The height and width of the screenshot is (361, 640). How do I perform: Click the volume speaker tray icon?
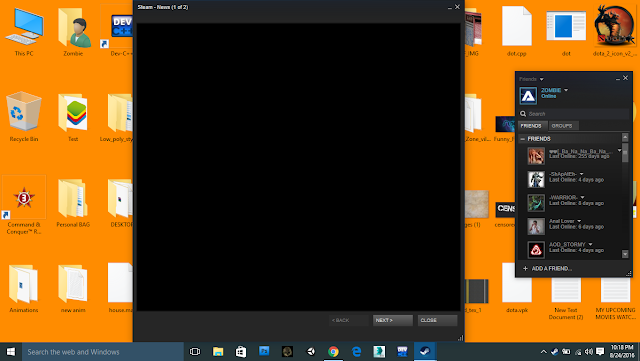tap(589, 352)
